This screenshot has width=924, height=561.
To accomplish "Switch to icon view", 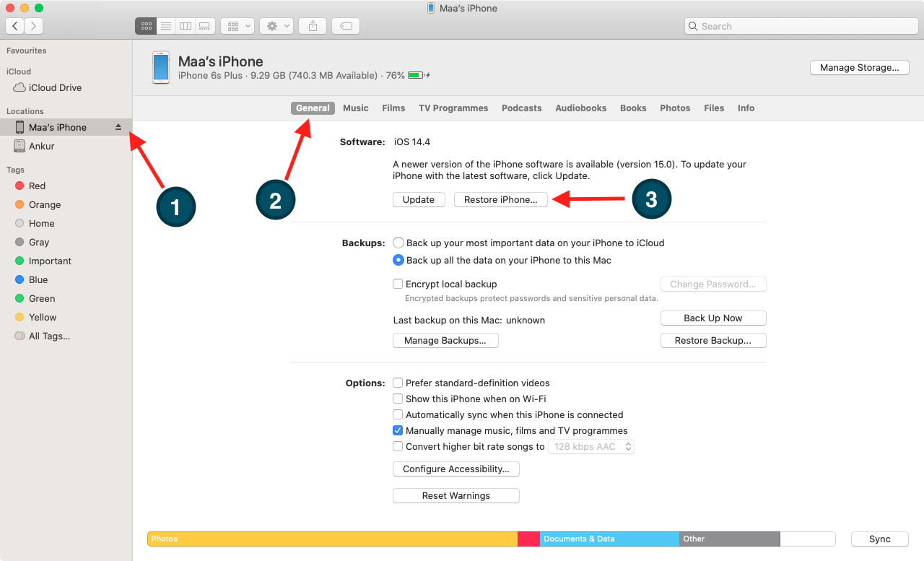I will pos(146,26).
